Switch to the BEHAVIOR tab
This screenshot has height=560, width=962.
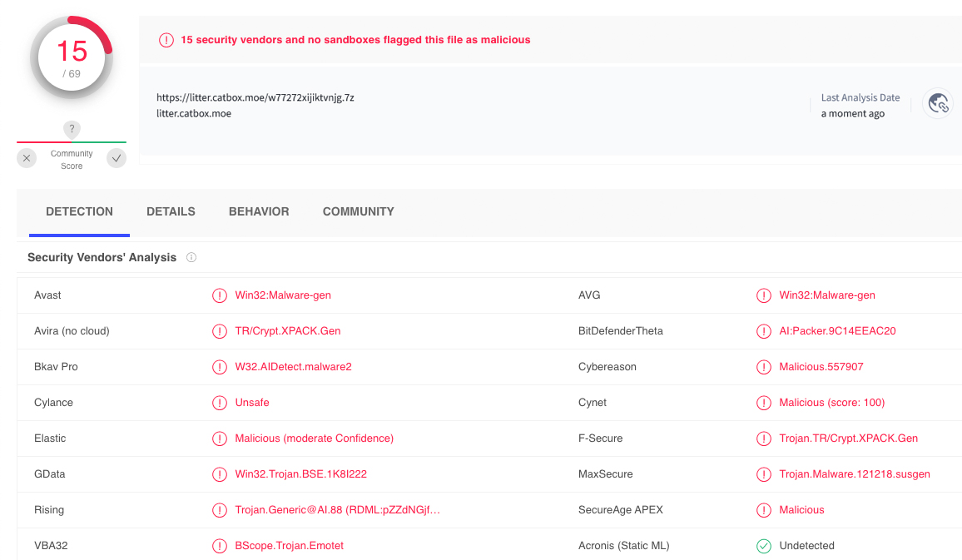pos(259,211)
